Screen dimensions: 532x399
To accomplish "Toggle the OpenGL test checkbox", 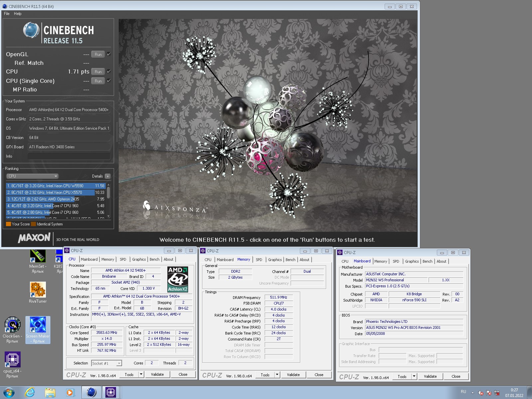I will tap(109, 54).
